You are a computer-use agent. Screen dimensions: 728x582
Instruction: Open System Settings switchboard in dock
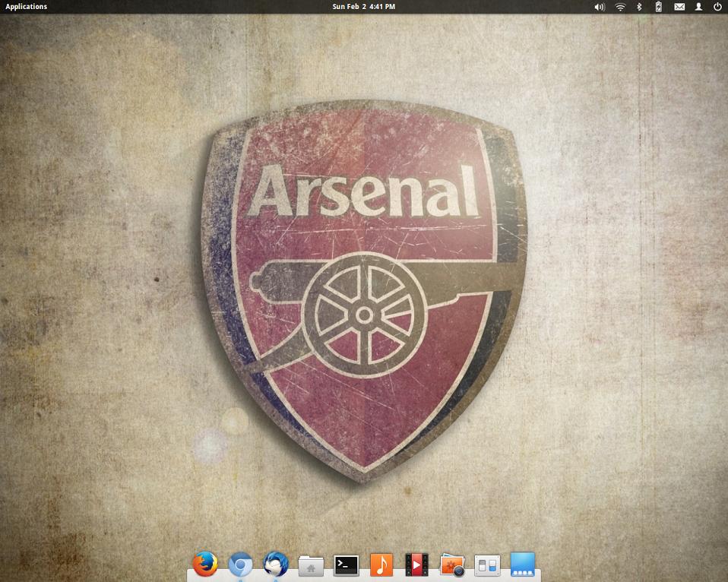(488, 565)
